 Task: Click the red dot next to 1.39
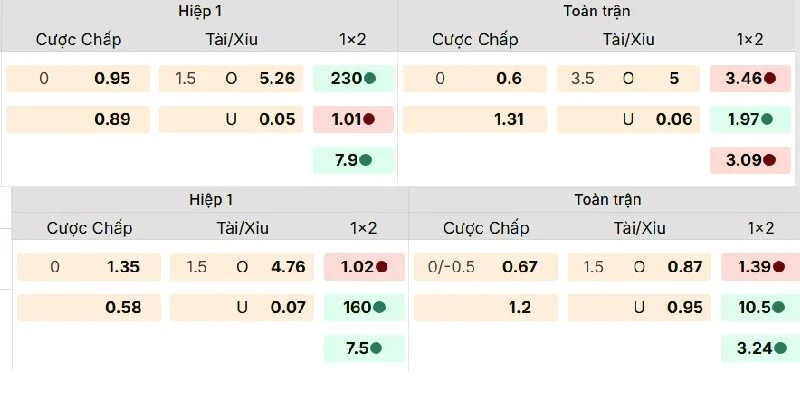coord(779,267)
